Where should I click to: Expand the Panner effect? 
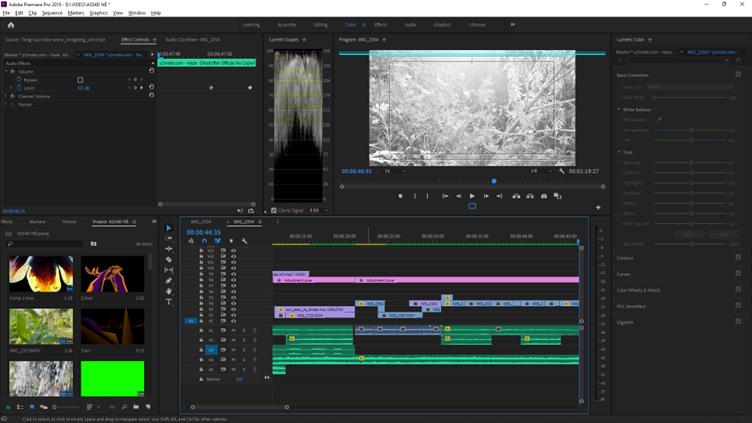[x=6, y=105]
